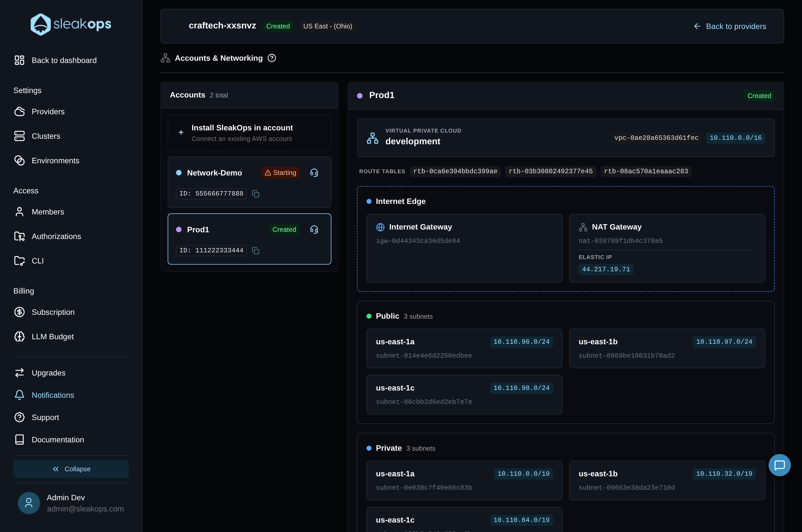802x532 pixels.
Task: Select the Prod1 account card
Action: 249,239
